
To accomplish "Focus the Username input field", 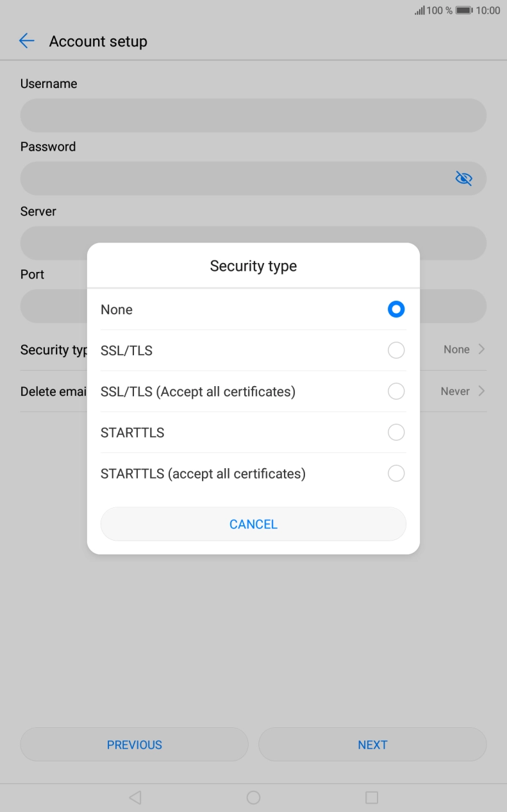I will coord(253,115).
